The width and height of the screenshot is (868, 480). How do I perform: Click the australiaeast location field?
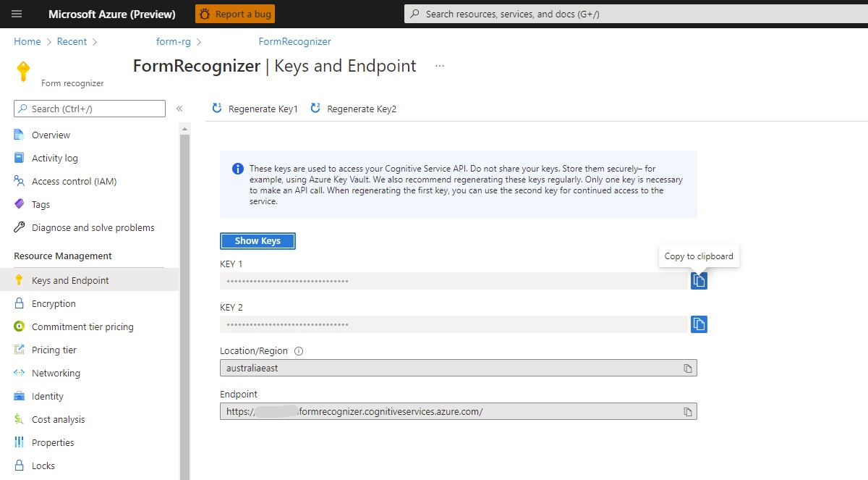click(x=459, y=368)
